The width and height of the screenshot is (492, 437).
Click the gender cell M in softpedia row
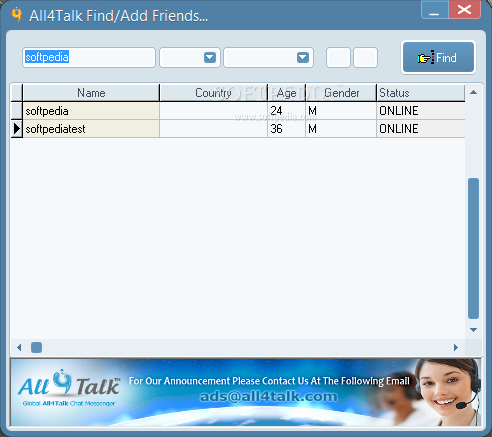tap(341, 111)
